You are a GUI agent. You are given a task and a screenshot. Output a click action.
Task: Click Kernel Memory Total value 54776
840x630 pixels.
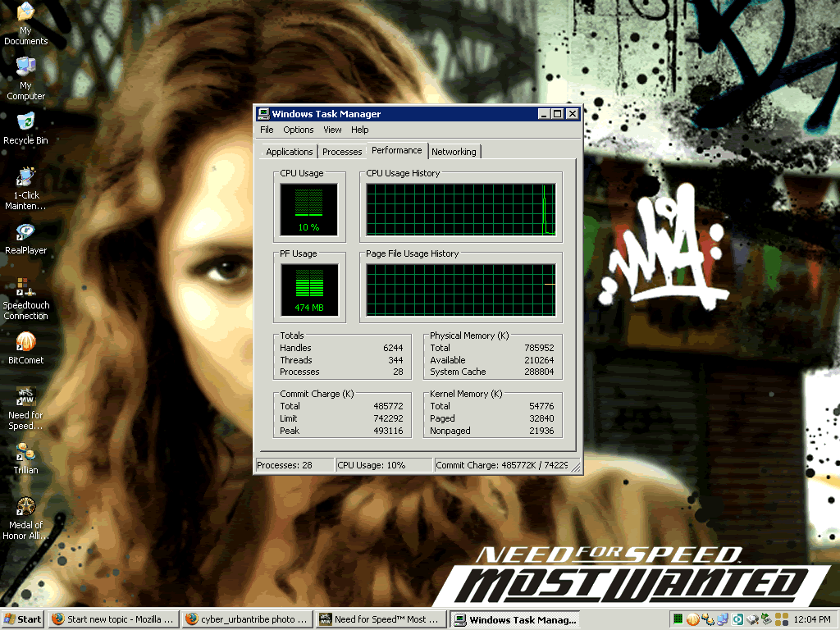[x=541, y=406]
